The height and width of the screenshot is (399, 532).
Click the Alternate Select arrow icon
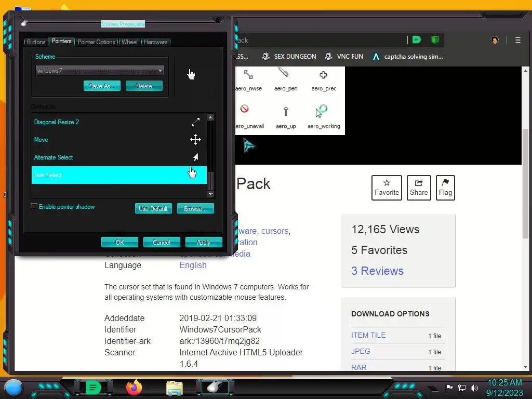(x=196, y=157)
